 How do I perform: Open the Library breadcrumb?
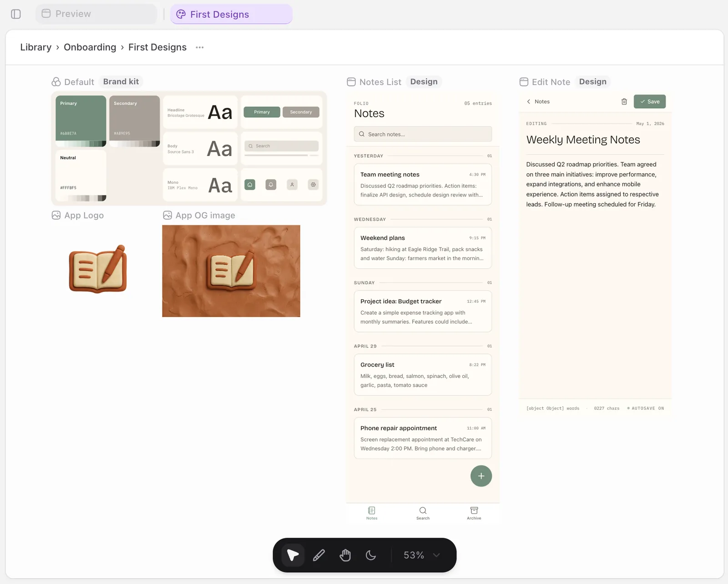(x=36, y=47)
